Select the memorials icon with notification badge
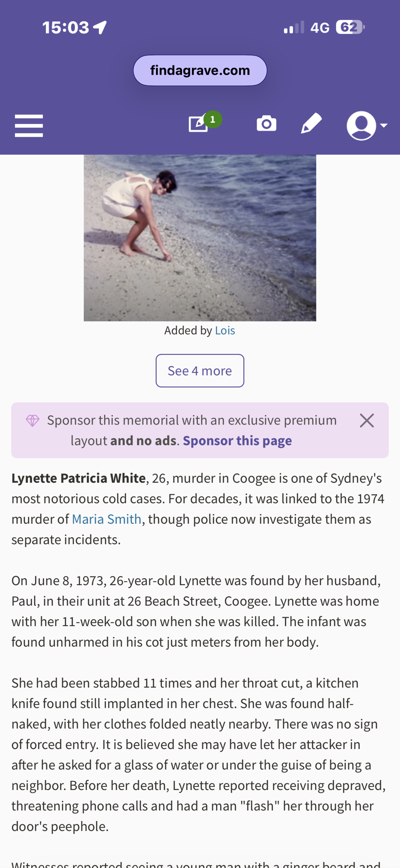This screenshot has width=400, height=868. click(198, 124)
